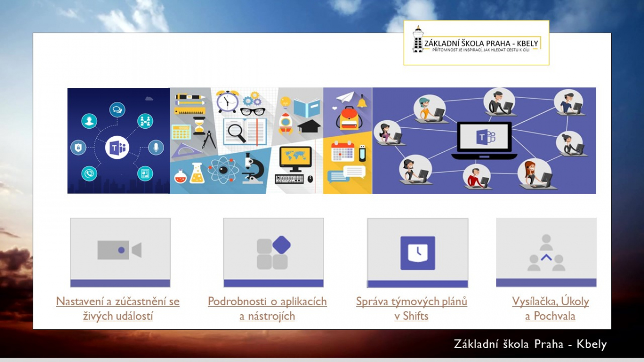
Task: Click the alarm clock illustration
Action: point(228,101)
